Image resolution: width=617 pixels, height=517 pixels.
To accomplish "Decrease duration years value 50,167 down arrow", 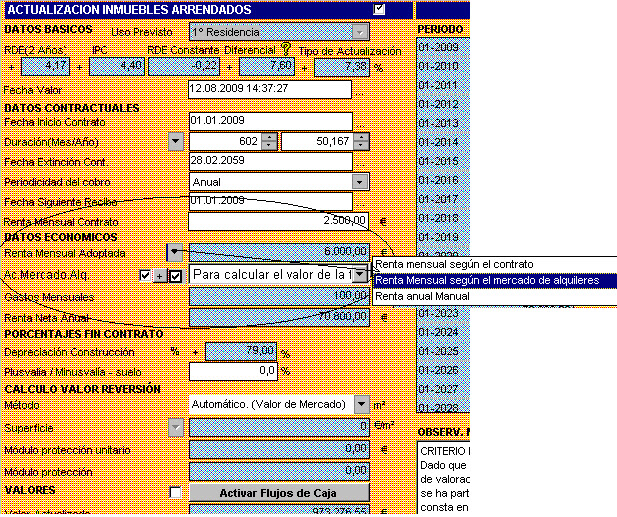I will (361, 146).
